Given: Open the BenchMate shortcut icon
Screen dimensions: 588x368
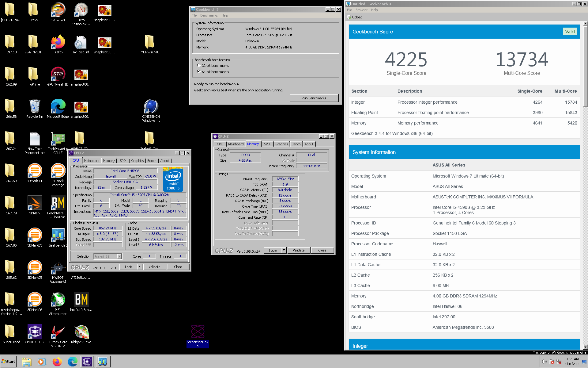Looking at the screenshot, I should point(58,207).
